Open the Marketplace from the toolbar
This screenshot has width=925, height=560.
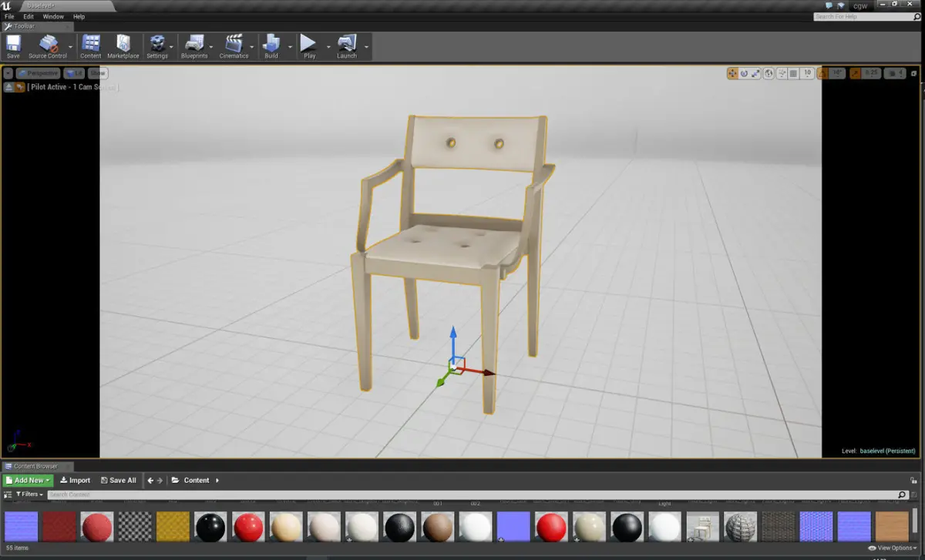(123, 46)
